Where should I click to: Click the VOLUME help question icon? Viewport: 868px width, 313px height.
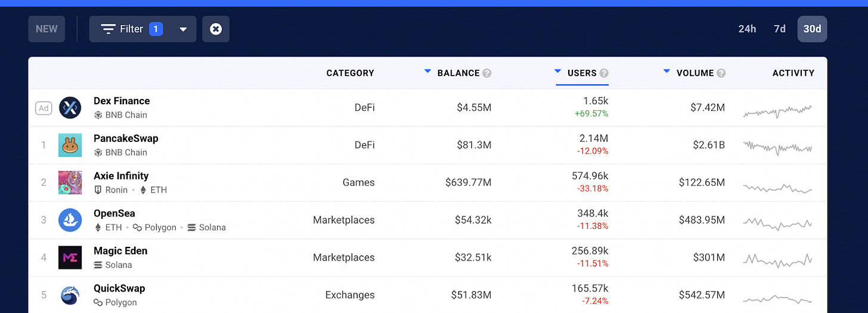pos(721,73)
